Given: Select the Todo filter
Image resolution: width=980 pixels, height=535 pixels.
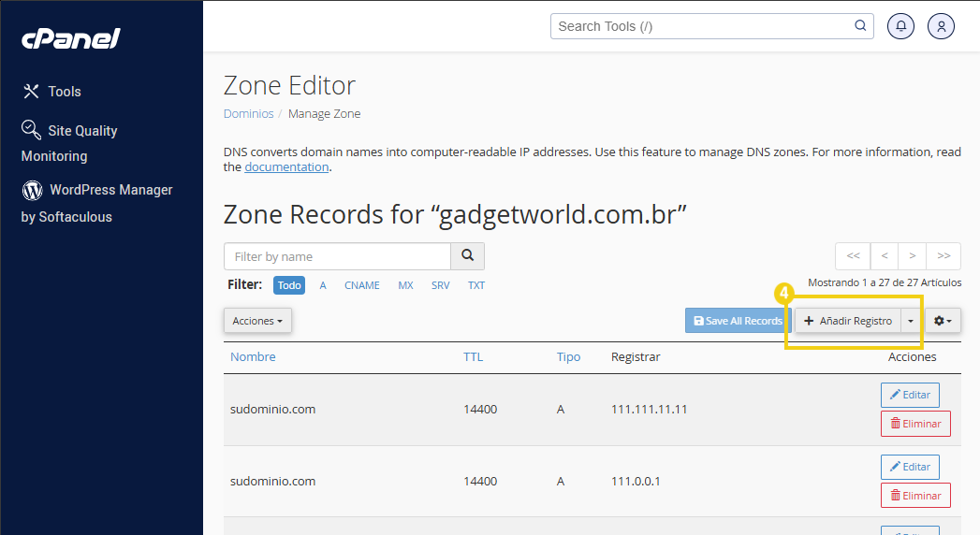Looking at the screenshot, I should pos(288,285).
